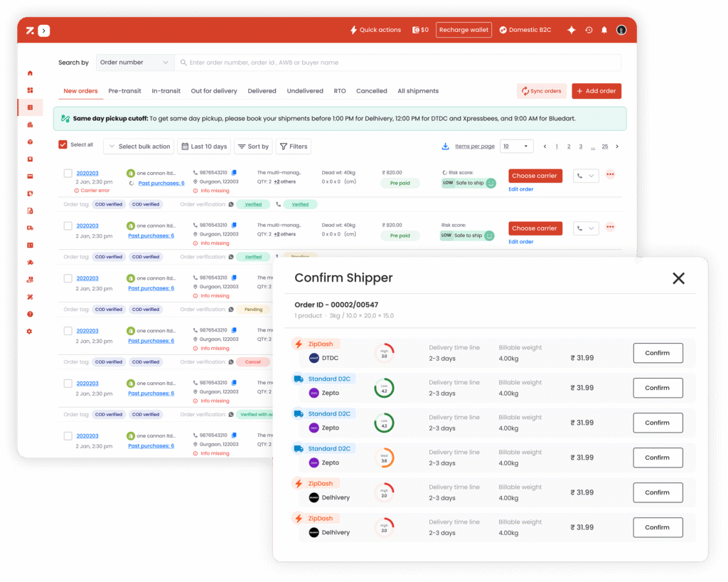Screen dimensions: 728x582
Task: Open the Order number search-by dropdown
Action: tap(135, 63)
